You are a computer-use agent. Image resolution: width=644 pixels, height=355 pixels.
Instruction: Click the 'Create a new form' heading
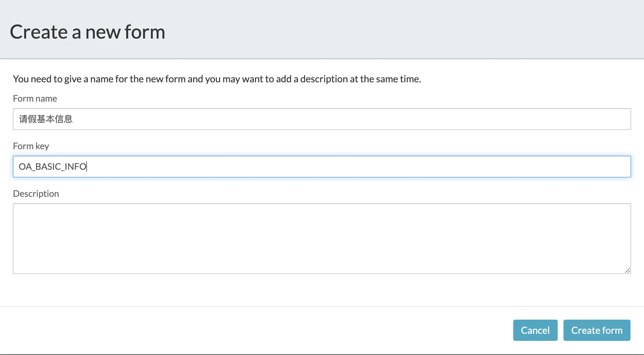tap(87, 32)
